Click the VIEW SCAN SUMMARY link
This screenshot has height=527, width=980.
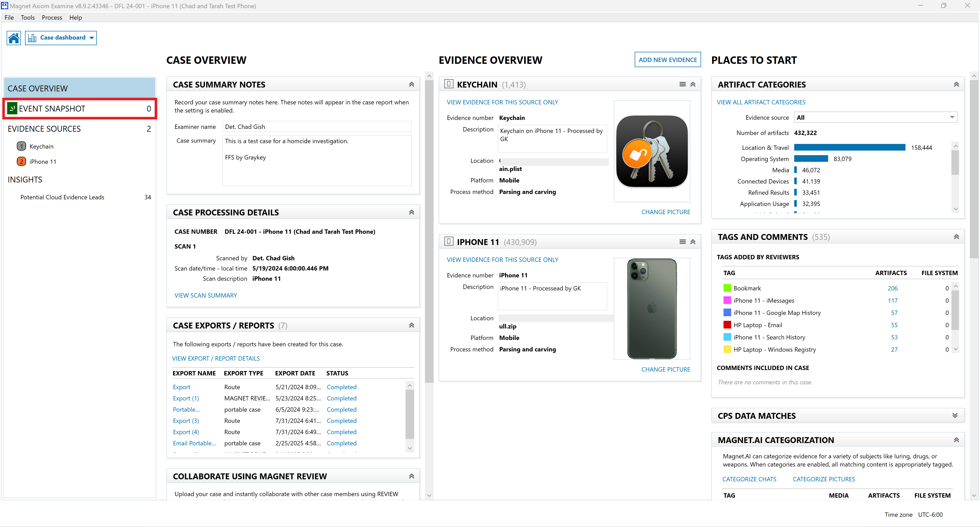[x=205, y=295]
